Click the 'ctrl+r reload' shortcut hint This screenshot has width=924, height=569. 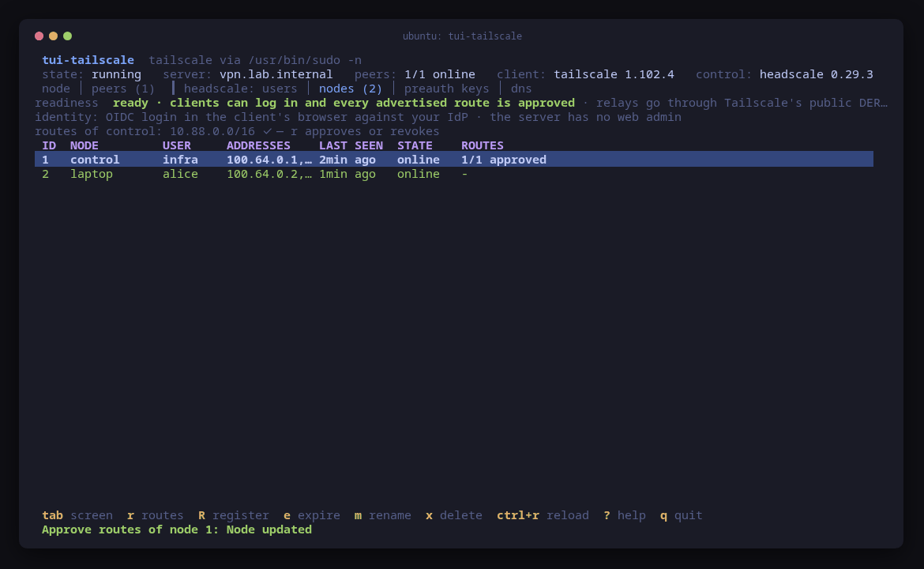point(543,515)
